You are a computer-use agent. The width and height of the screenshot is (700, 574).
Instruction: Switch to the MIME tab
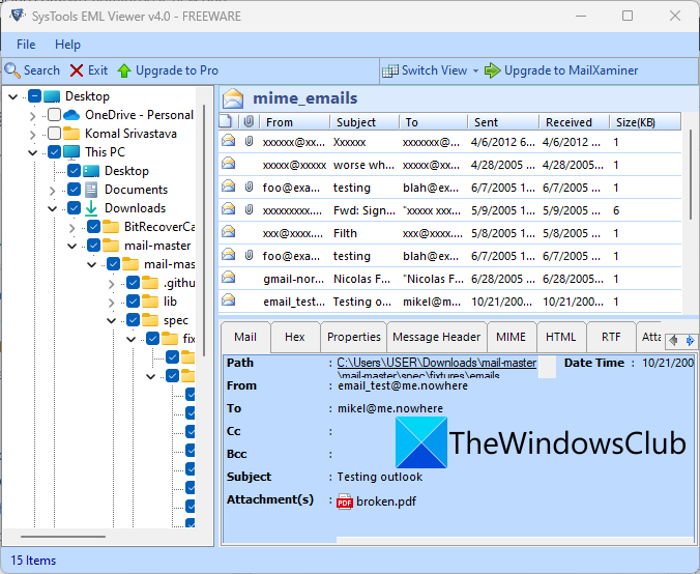tap(511, 337)
